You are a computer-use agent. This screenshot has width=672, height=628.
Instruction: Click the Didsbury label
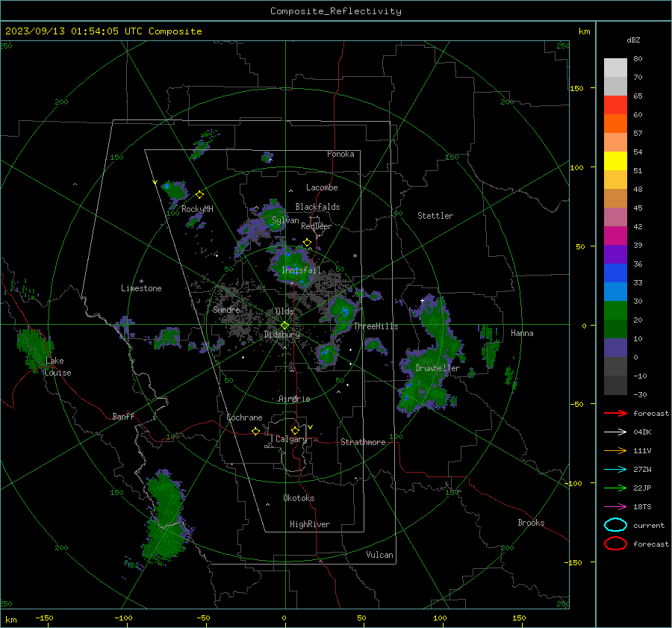[x=281, y=335]
